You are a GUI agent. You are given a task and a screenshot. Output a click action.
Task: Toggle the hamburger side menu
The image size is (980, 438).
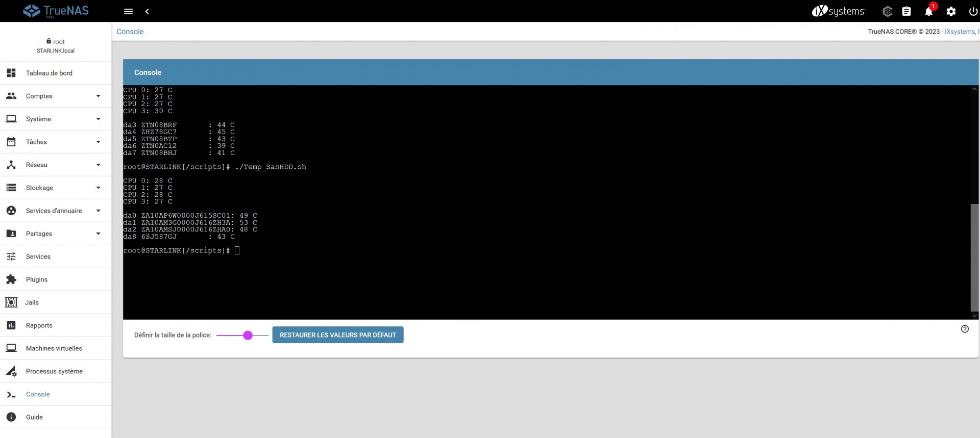[129, 11]
